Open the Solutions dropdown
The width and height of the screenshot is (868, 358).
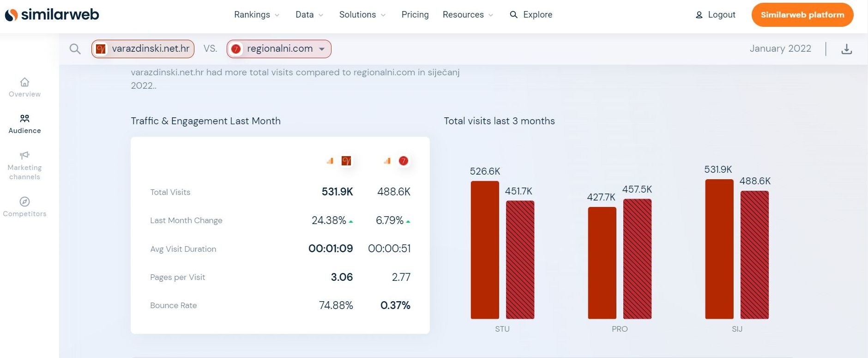click(362, 15)
